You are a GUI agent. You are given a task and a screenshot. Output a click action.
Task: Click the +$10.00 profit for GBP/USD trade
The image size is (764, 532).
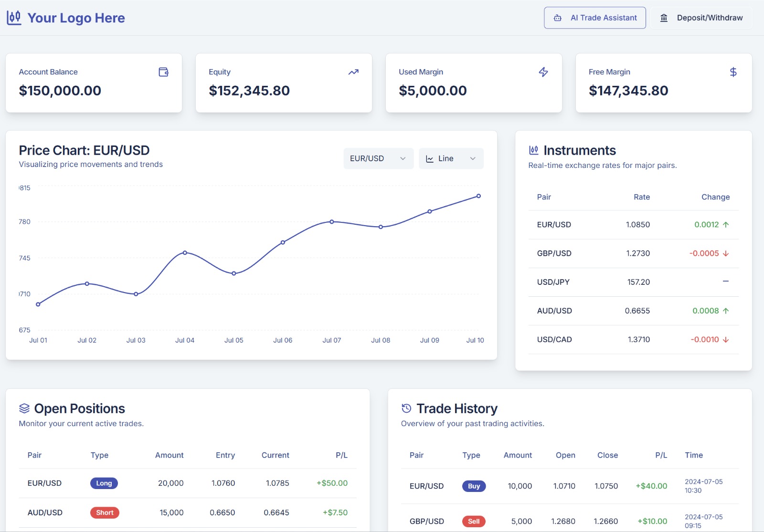(652, 522)
